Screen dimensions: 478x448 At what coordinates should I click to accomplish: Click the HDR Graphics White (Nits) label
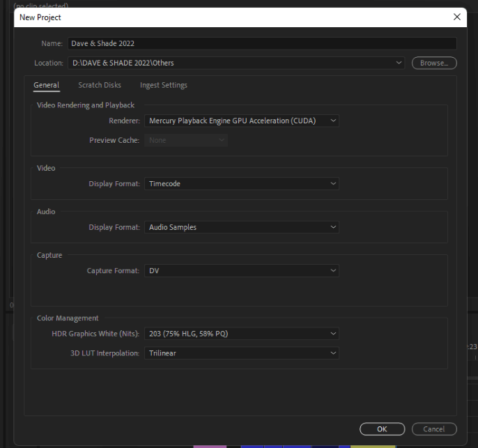95,334
